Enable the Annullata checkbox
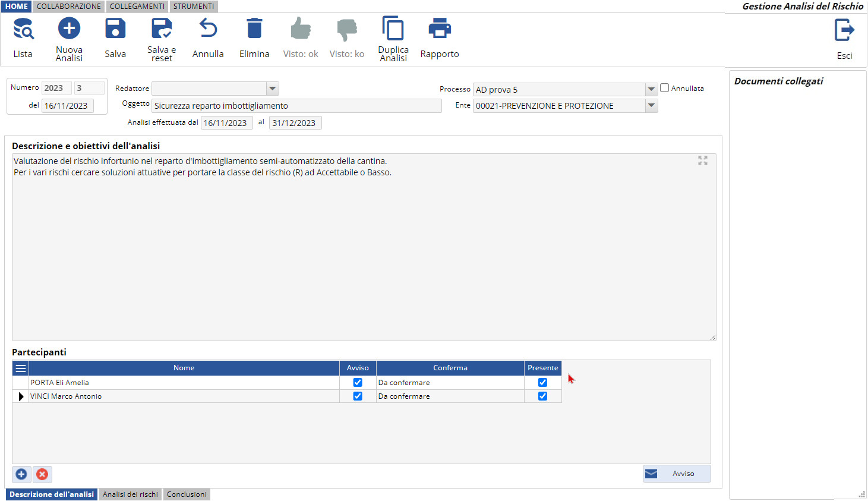 tap(665, 88)
